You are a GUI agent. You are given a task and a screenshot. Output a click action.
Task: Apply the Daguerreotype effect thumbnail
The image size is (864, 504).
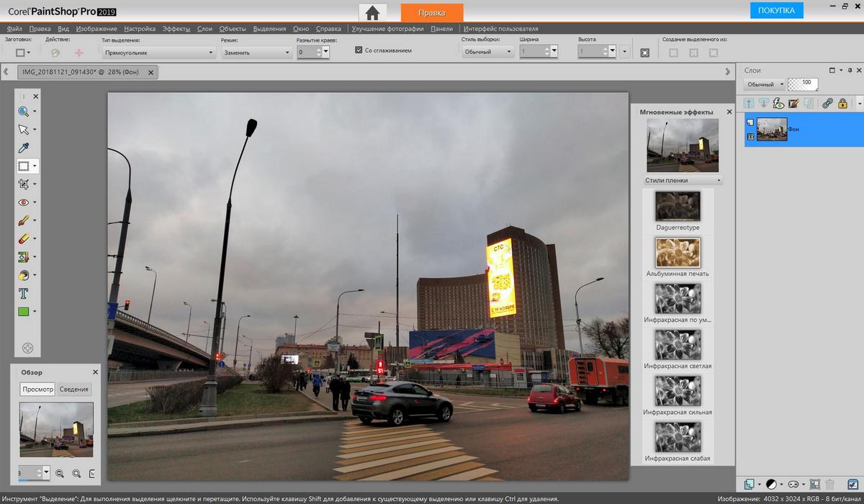point(677,207)
